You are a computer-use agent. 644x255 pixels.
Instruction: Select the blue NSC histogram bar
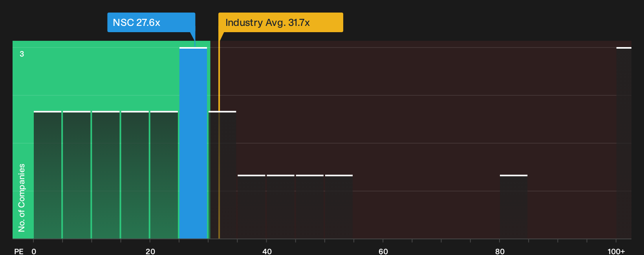(x=193, y=143)
